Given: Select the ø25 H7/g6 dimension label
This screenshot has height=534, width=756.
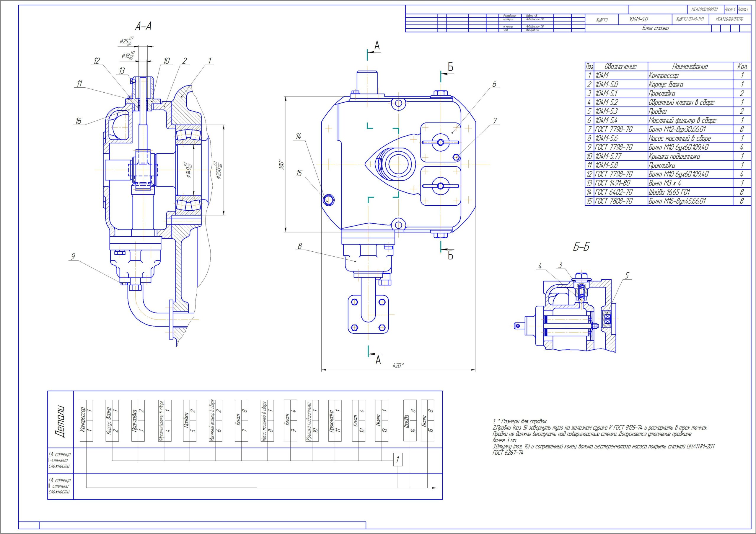Looking at the screenshot, I should click(126, 40).
